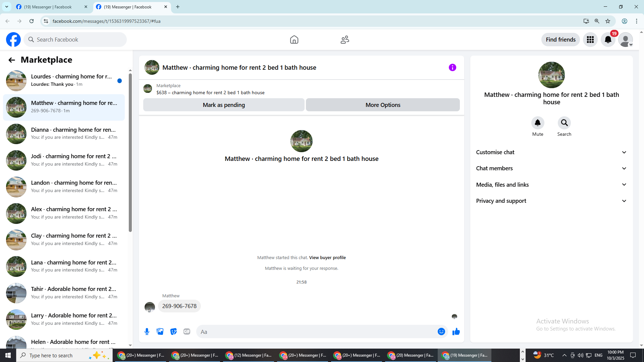Click the message text field Aa
The height and width of the screenshot is (362, 644).
[x=317, y=331]
